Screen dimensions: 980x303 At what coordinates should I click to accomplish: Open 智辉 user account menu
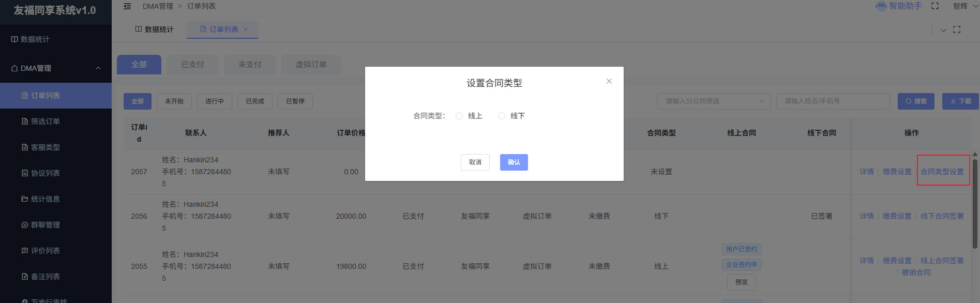[x=960, y=6]
